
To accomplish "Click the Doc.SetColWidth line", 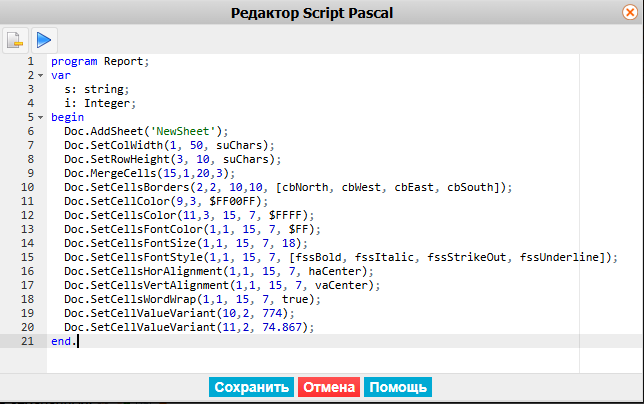I will tap(169, 145).
